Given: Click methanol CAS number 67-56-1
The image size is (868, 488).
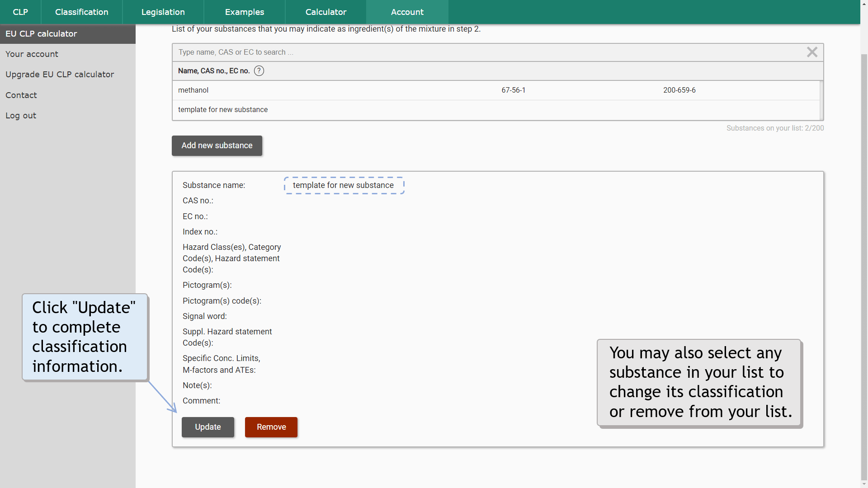Looking at the screenshot, I should tap(514, 90).
